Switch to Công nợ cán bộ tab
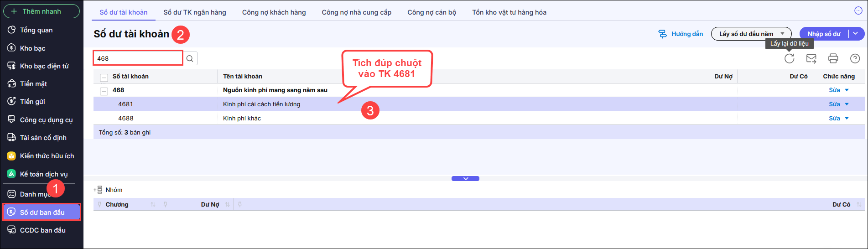868x249 pixels. coord(431,12)
